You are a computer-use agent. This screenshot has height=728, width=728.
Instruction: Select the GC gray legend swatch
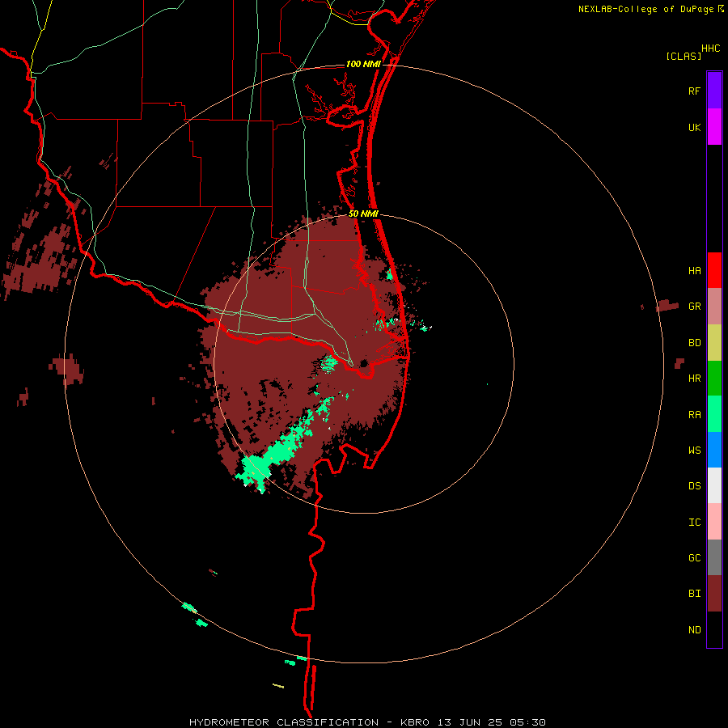point(714,557)
